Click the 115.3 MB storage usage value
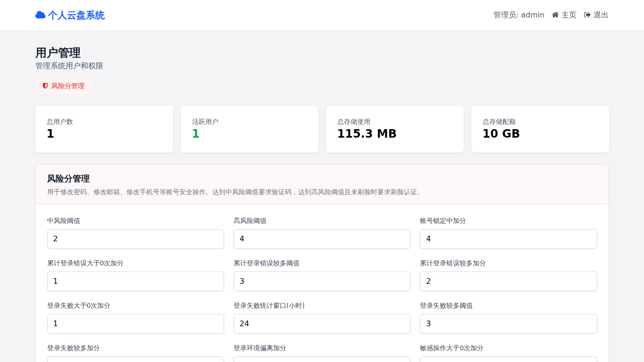This screenshot has width=644, height=362. point(367,134)
